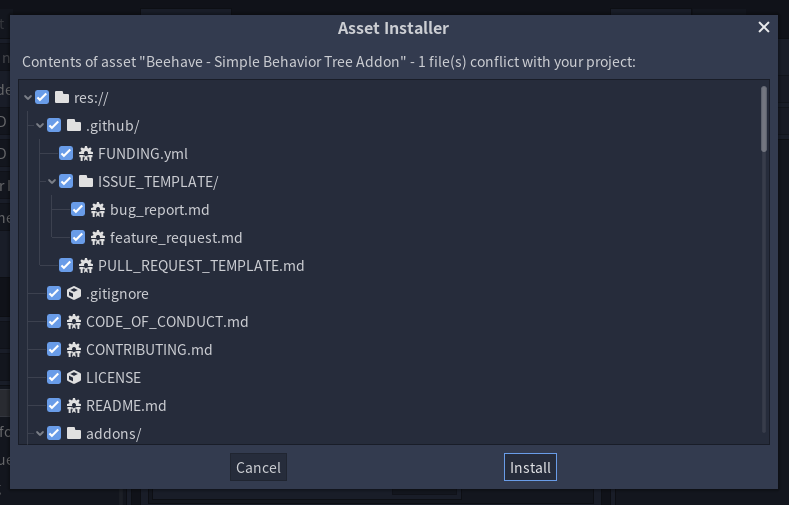
Task: Collapse the ISSUE_TEMPLATE folder arrow
Action: click(x=52, y=181)
